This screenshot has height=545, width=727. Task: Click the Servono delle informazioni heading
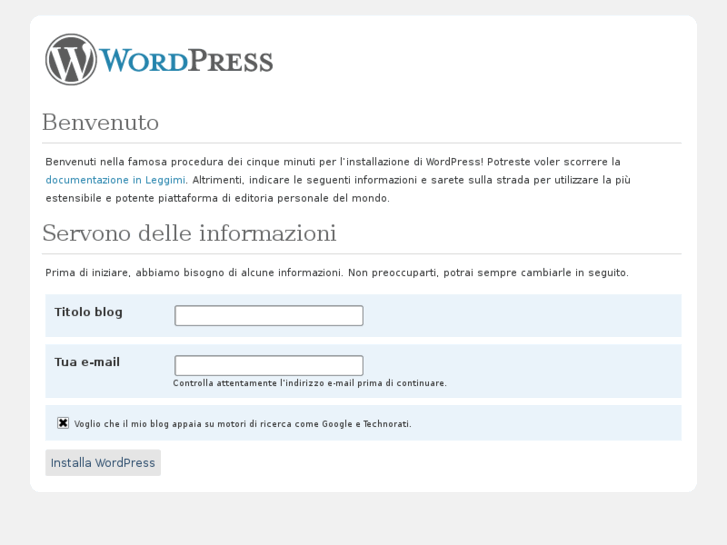pyautogui.click(x=189, y=233)
